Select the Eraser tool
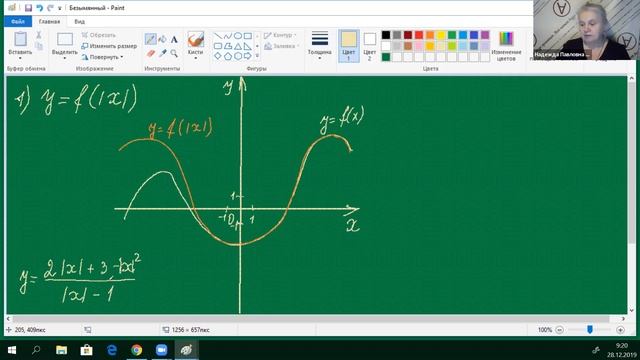 pyautogui.click(x=151, y=53)
